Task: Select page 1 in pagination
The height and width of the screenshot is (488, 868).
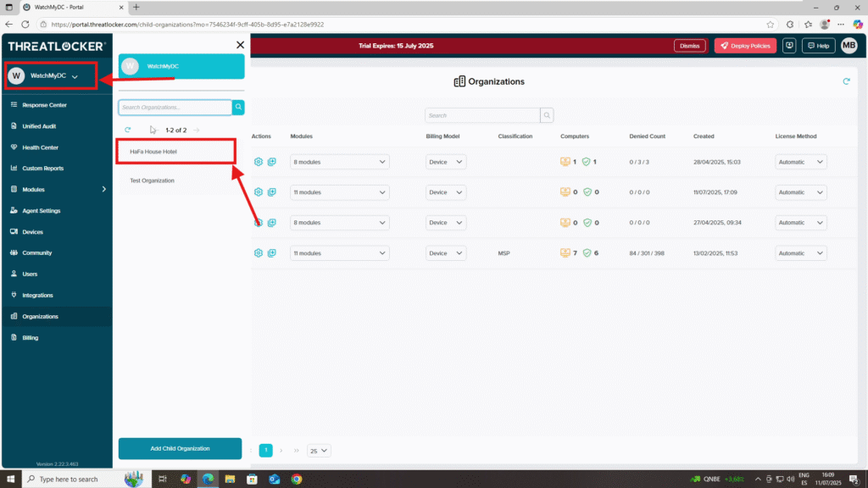Action: click(x=265, y=451)
